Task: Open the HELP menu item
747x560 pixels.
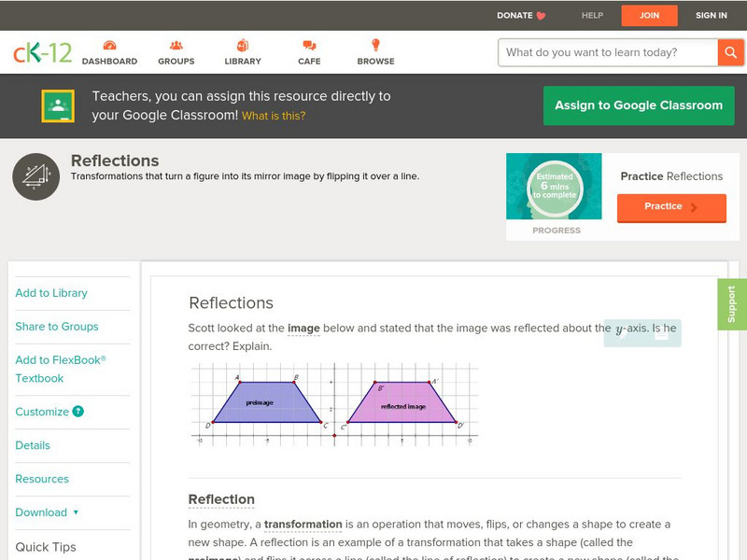Action: [592, 15]
